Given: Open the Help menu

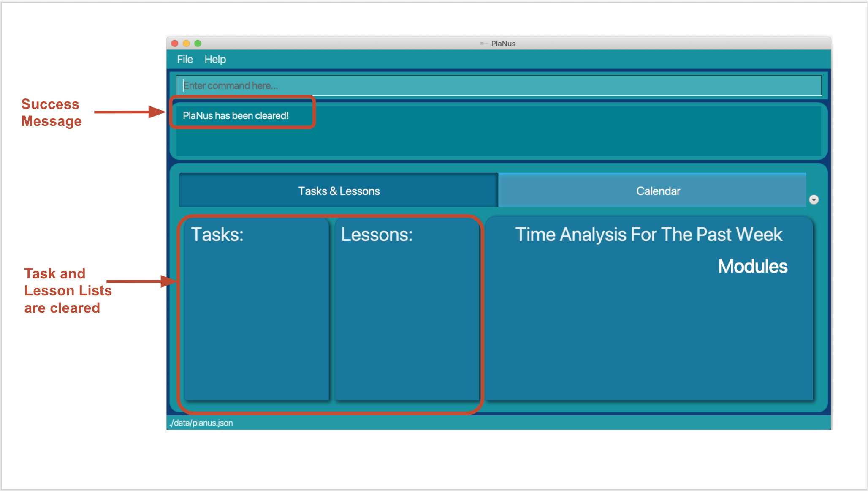Looking at the screenshot, I should tap(215, 60).
